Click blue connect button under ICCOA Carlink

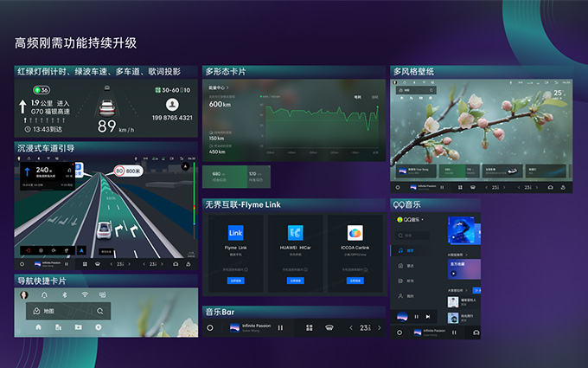(x=355, y=281)
